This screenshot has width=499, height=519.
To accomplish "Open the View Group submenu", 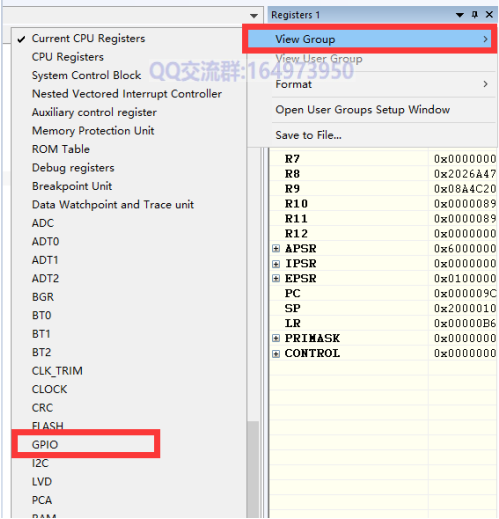I will tap(370, 39).
